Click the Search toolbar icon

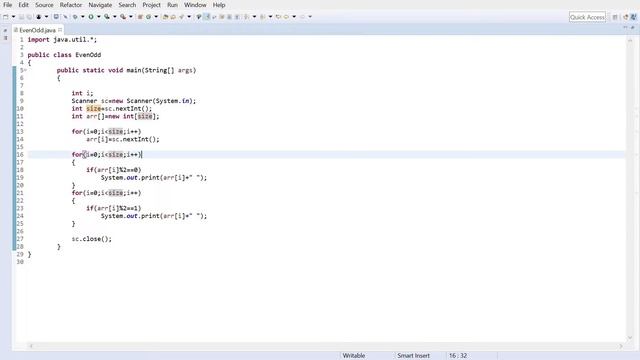(x=182, y=17)
